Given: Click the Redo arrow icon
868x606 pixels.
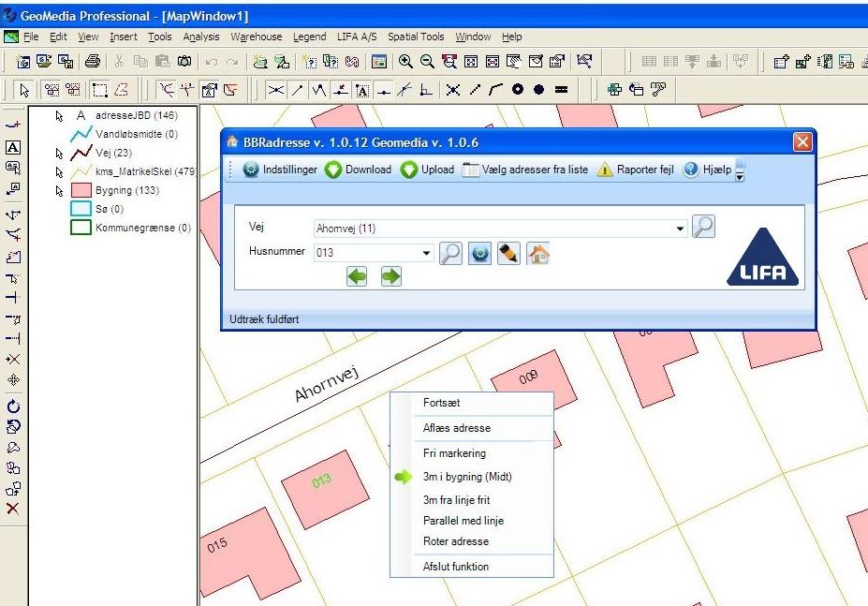Looking at the screenshot, I should tap(232, 62).
